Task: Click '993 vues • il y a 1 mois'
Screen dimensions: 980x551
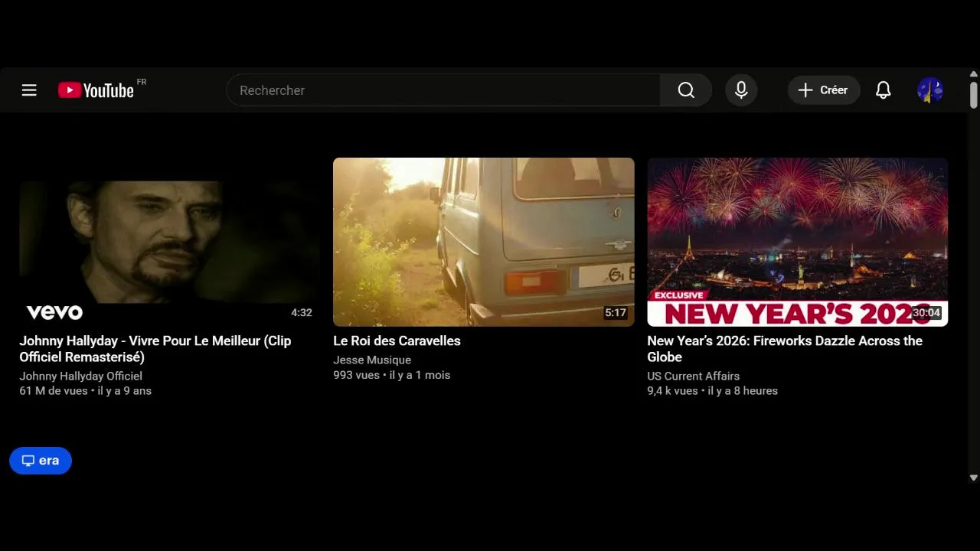Action: [x=392, y=375]
